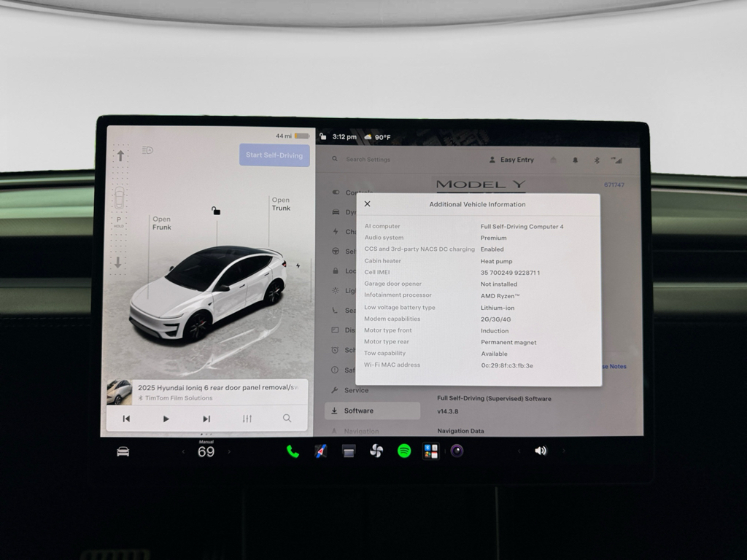Launch the Spotify app

coord(404,451)
